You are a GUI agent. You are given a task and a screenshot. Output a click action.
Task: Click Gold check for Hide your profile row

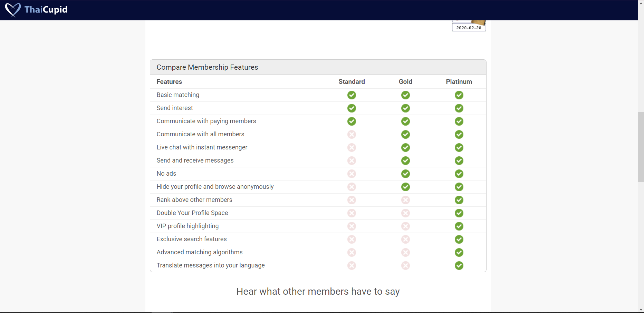405,187
